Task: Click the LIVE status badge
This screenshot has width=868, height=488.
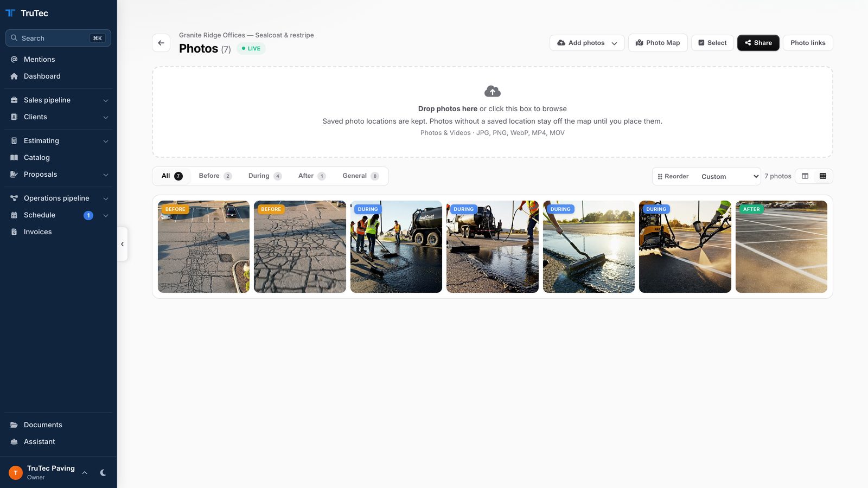Action: point(251,48)
